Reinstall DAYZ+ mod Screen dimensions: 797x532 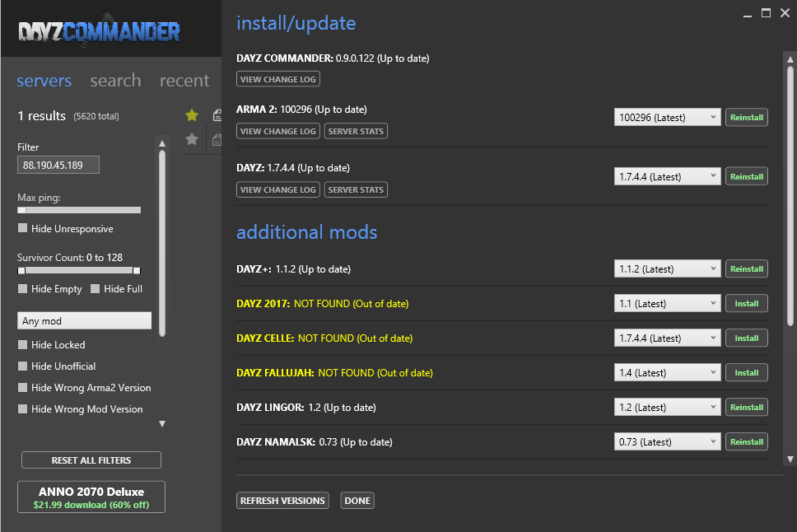[746, 268]
